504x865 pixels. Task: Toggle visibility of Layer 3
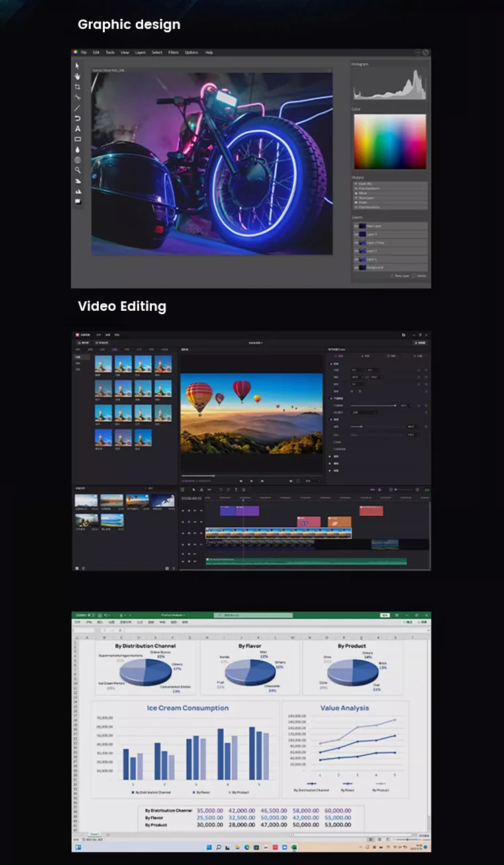(356, 234)
